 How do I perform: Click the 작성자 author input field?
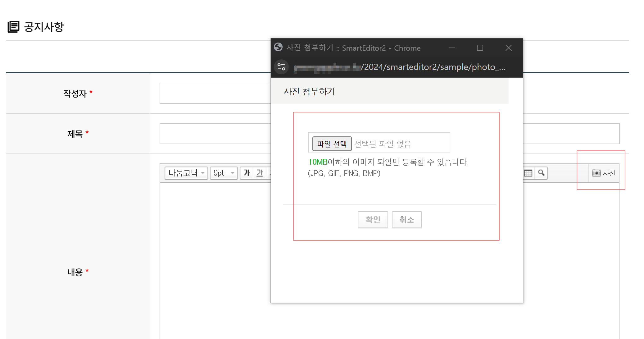click(215, 93)
